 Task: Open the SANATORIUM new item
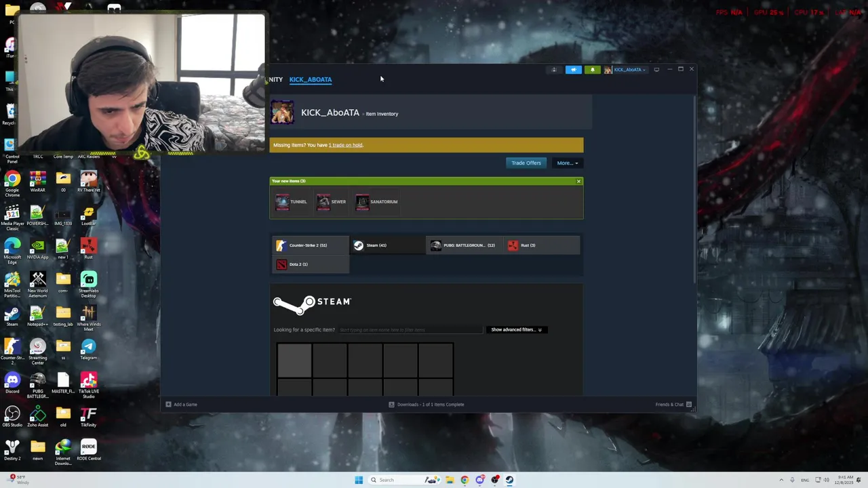click(x=376, y=201)
